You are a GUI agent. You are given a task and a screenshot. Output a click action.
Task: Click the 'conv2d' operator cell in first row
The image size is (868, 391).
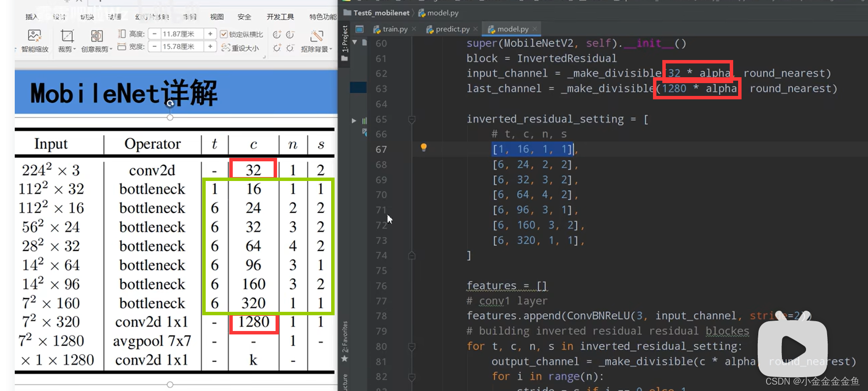coord(152,170)
